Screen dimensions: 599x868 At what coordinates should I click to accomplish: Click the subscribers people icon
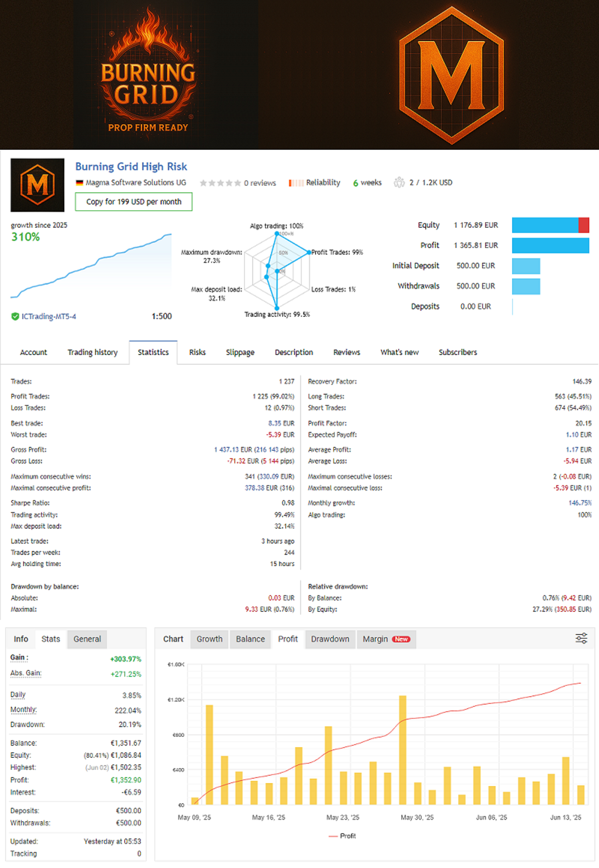pyautogui.click(x=399, y=183)
